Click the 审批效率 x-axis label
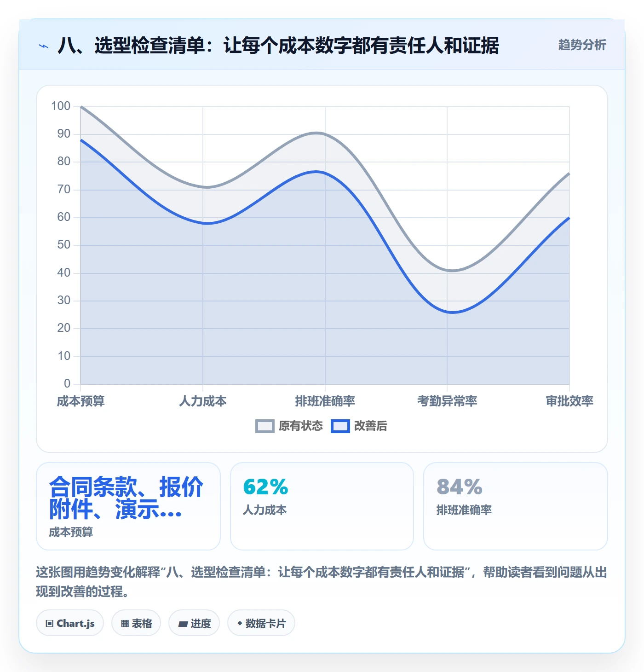Viewport: 644px width, 672px height. [569, 401]
